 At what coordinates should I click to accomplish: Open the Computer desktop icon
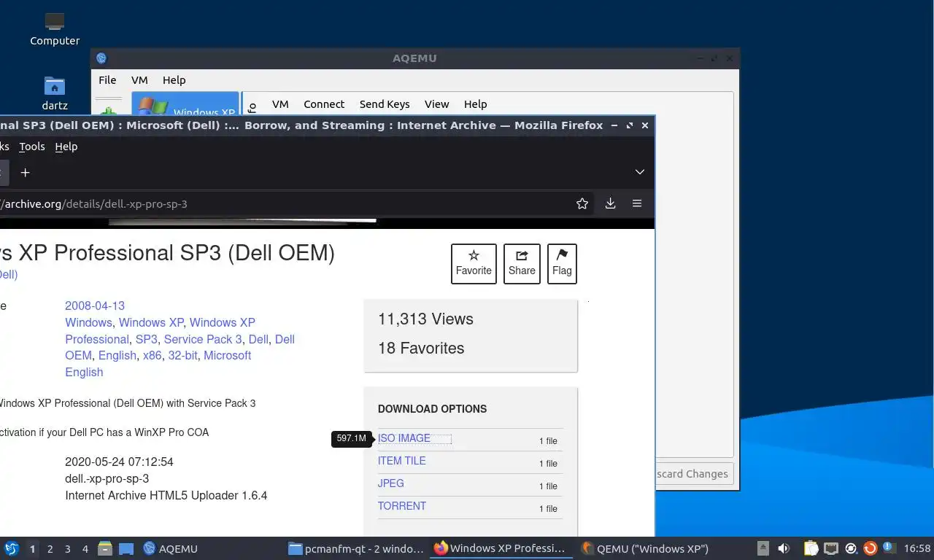click(55, 29)
